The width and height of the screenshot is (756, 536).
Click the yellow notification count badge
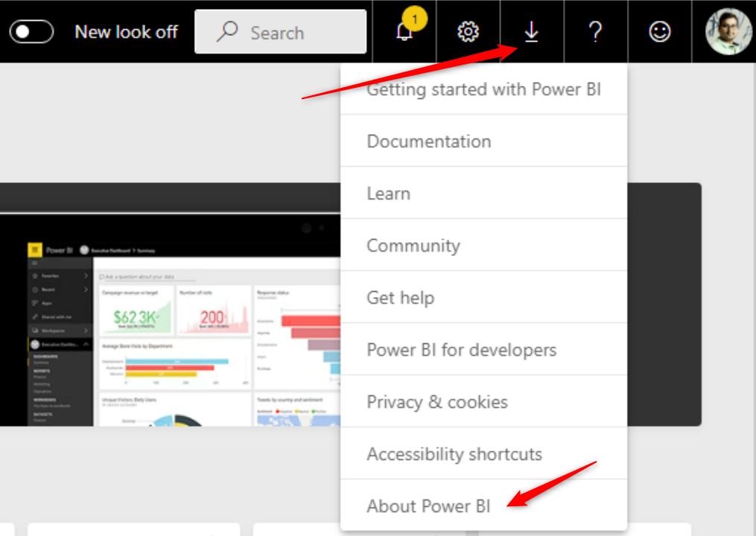(x=415, y=17)
